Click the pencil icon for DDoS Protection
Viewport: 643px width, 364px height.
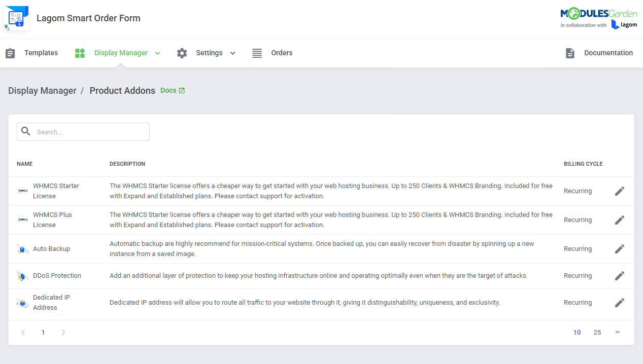(x=619, y=276)
